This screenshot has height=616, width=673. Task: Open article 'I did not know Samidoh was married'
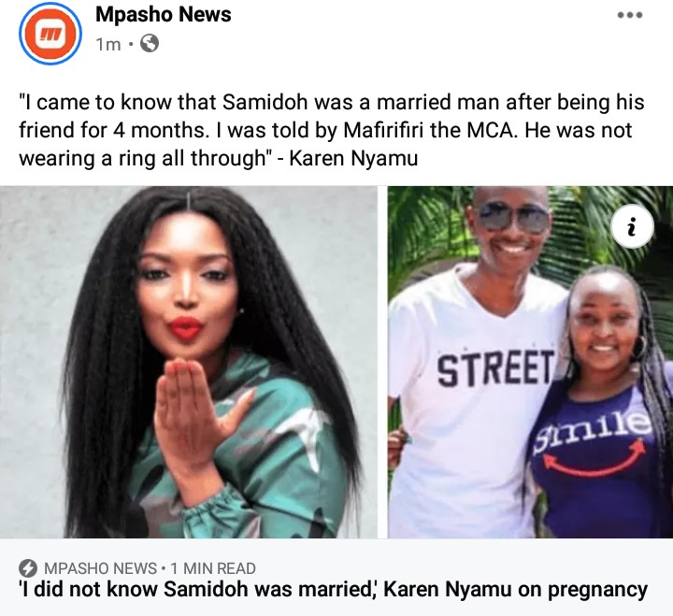(x=333, y=590)
